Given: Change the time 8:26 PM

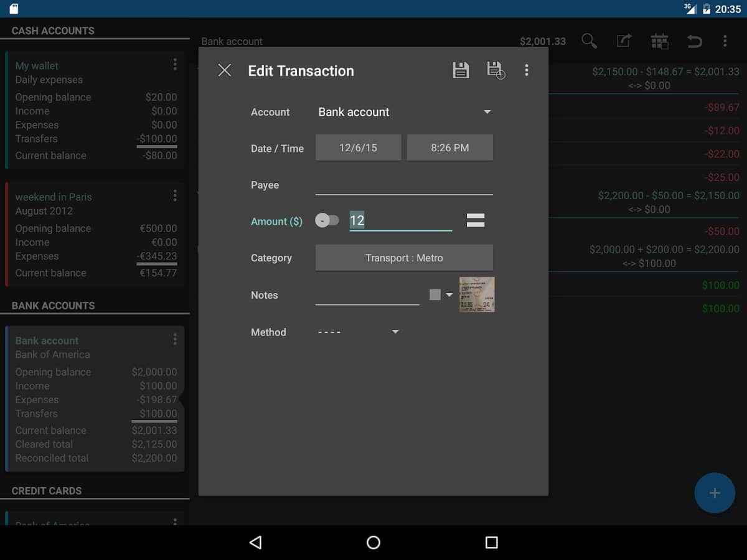Looking at the screenshot, I should [450, 148].
